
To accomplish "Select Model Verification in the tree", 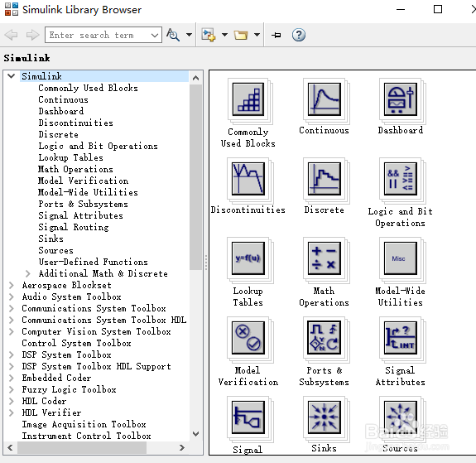I will (x=83, y=181).
